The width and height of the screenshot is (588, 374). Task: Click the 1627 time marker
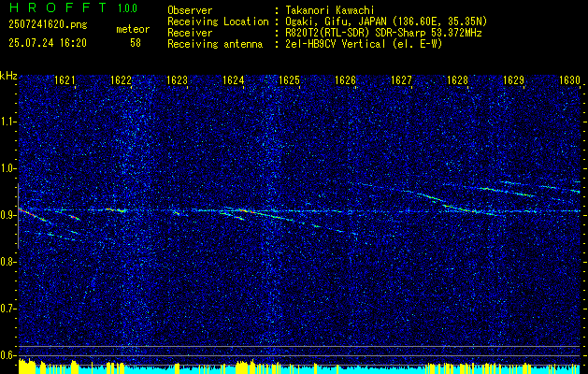401,79
